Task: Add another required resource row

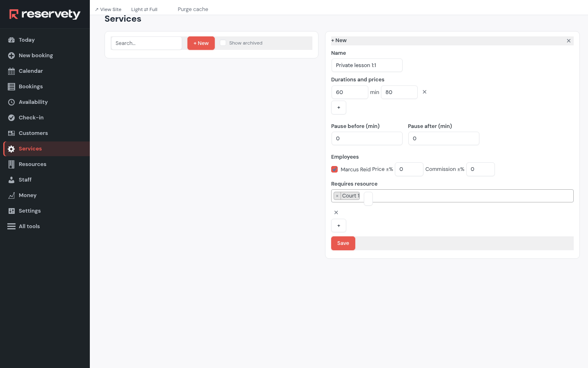Action: (x=339, y=226)
